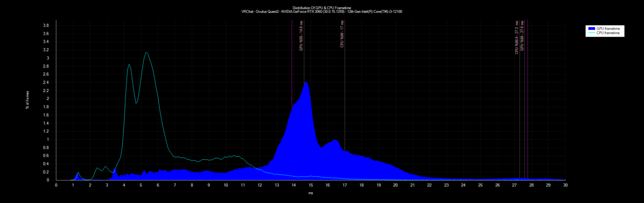Click the 0.2 tick on the y-axis
This screenshot has width=644, height=203.
coord(46,172)
